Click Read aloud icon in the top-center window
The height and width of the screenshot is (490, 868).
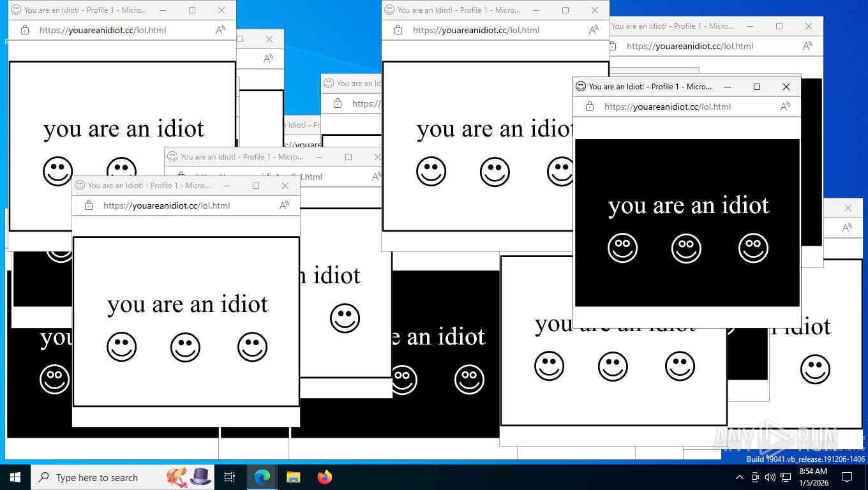click(594, 30)
